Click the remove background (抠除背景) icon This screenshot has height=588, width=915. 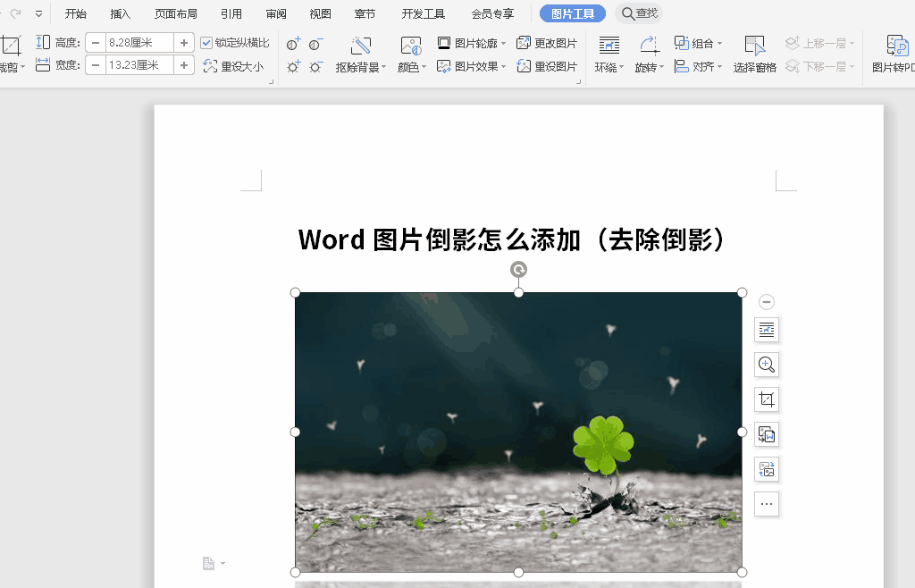360,46
